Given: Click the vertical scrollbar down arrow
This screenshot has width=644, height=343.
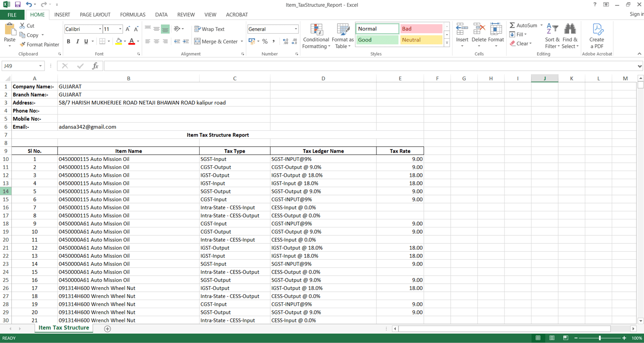Looking at the screenshot, I should pos(640,321).
